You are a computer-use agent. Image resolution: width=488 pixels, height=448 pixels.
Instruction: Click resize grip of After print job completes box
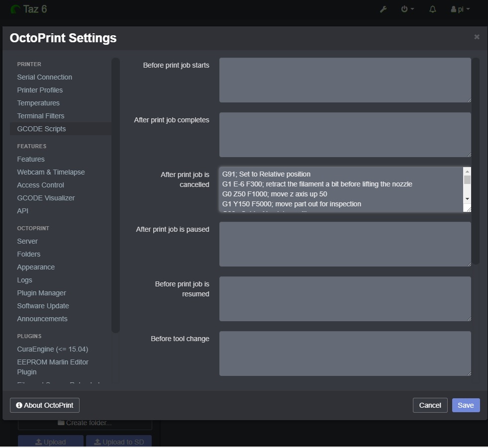[469, 155]
